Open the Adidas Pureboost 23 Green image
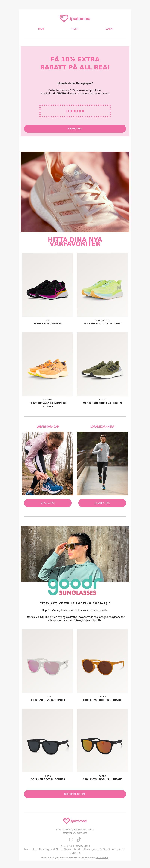This screenshot has width=150, height=868. 102,364
